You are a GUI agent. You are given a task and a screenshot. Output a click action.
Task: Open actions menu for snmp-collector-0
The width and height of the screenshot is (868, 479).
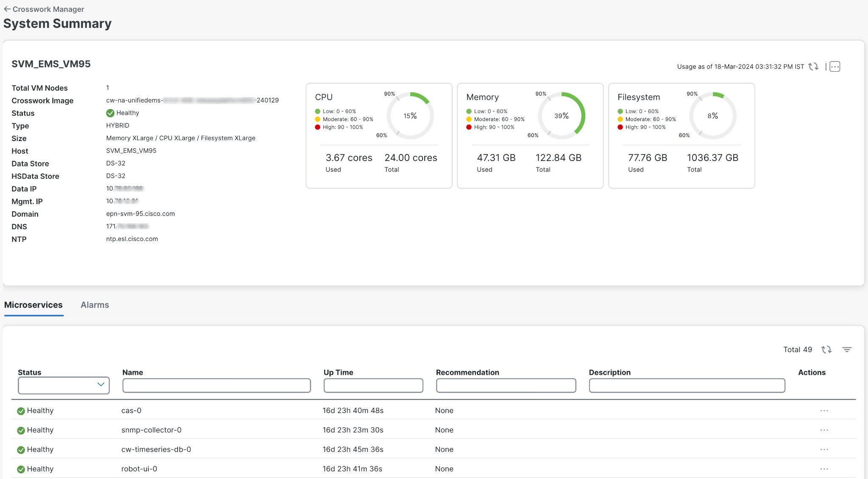click(824, 429)
